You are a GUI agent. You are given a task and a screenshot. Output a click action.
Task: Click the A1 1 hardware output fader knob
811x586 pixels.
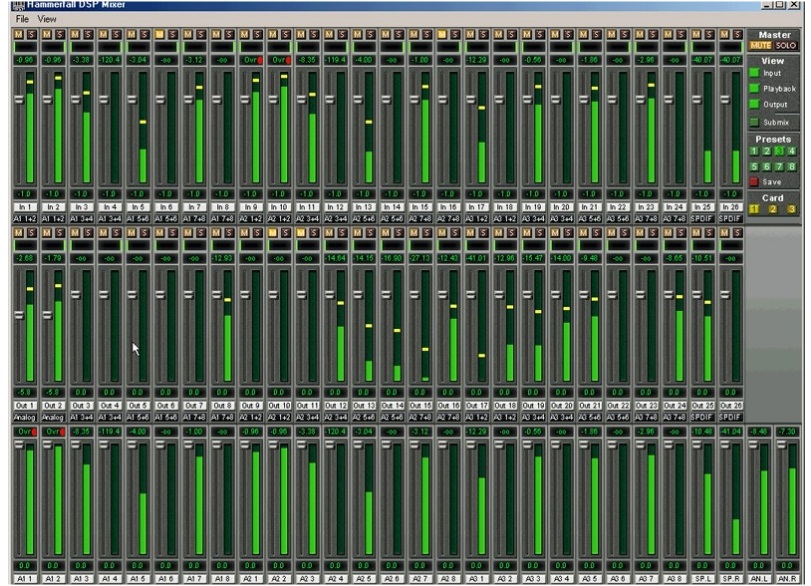click(x=19, y=445)
